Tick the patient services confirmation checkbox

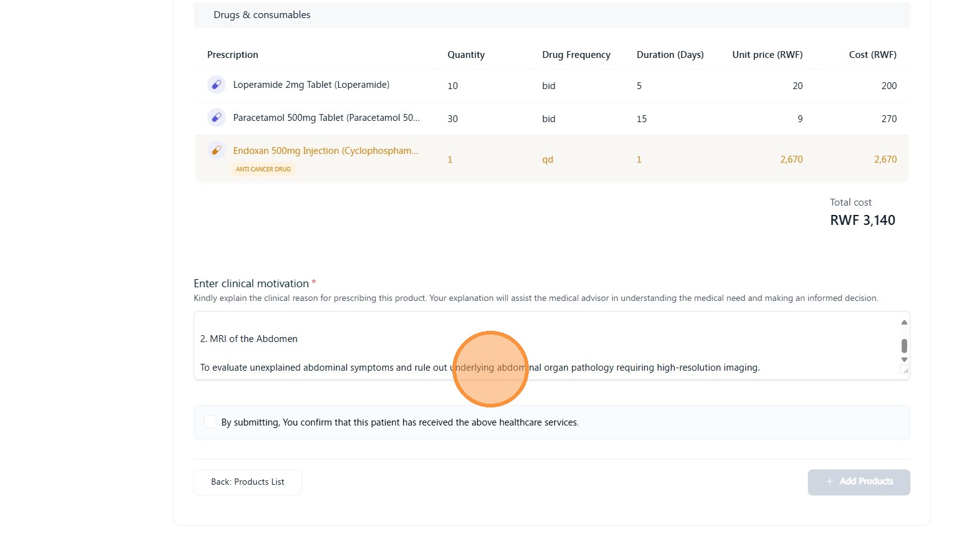click(210, 422)
